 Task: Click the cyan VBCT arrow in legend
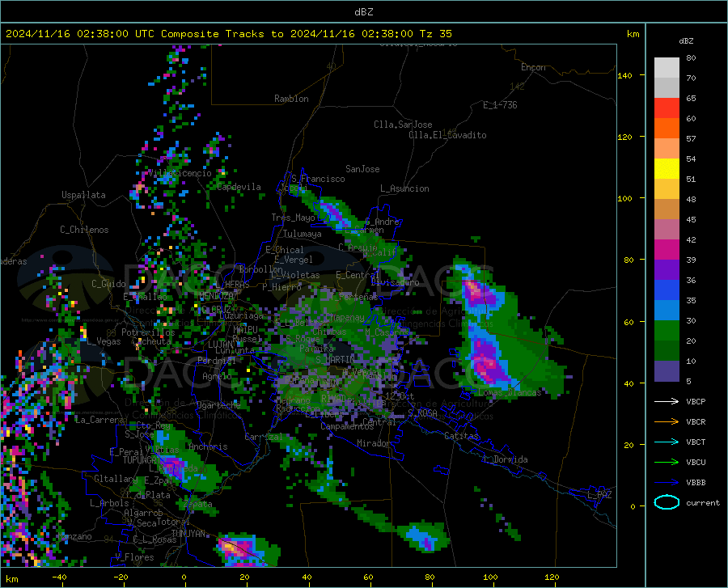tap(667, 442)
